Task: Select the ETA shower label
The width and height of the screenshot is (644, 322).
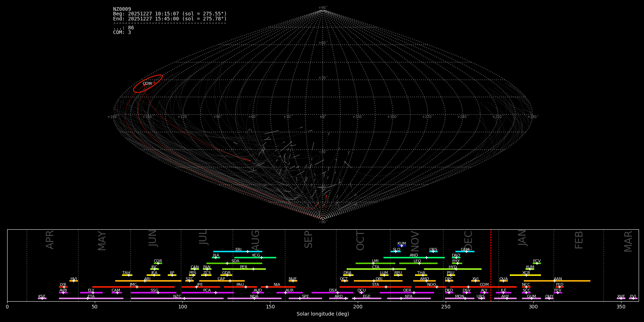Action: 91,297
